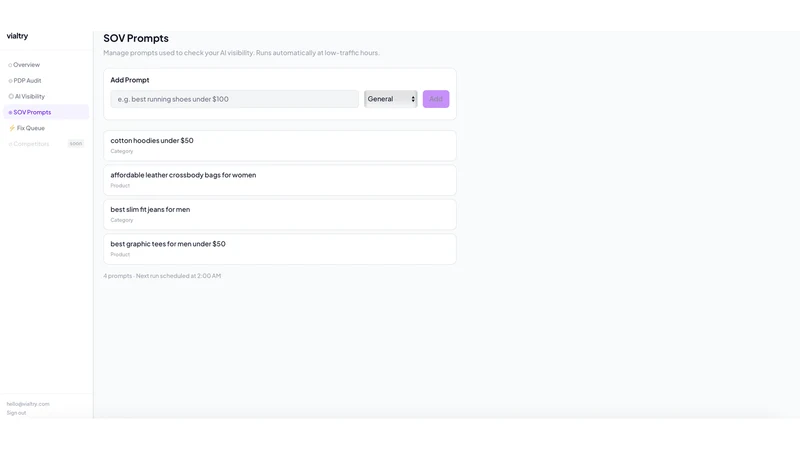Click the Add Prompt section title

click(x=130, y=80)
